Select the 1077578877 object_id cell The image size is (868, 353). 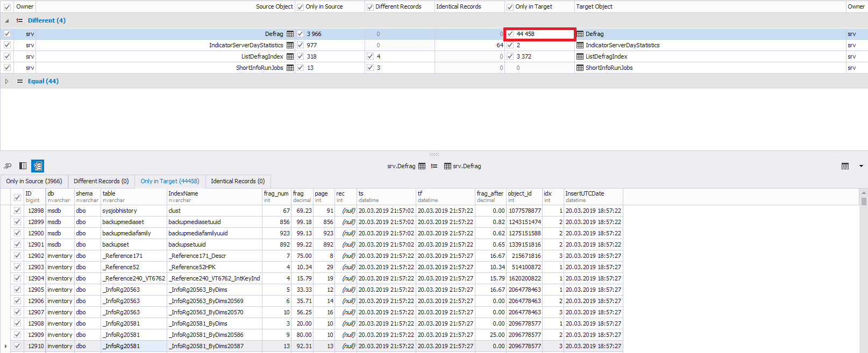524,211
